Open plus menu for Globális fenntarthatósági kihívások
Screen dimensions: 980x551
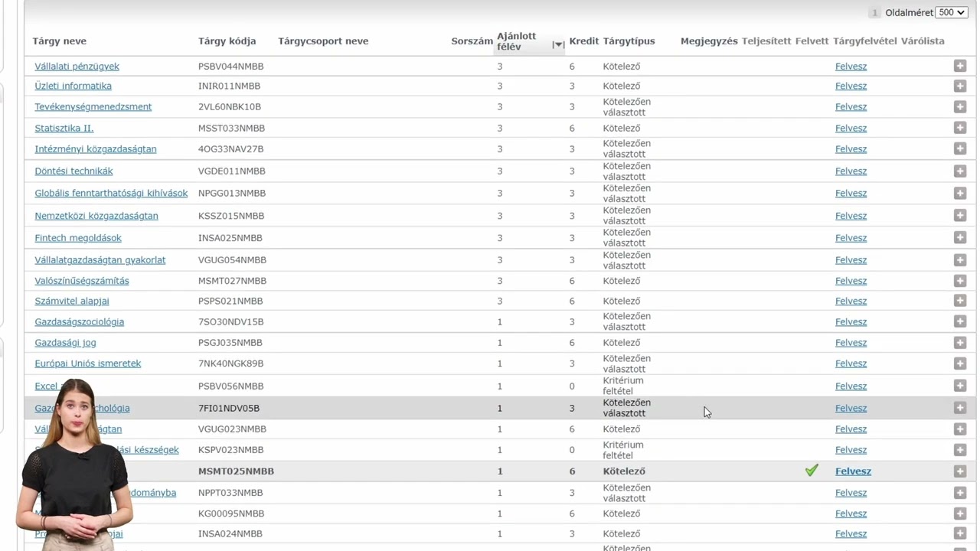[960, 193]
